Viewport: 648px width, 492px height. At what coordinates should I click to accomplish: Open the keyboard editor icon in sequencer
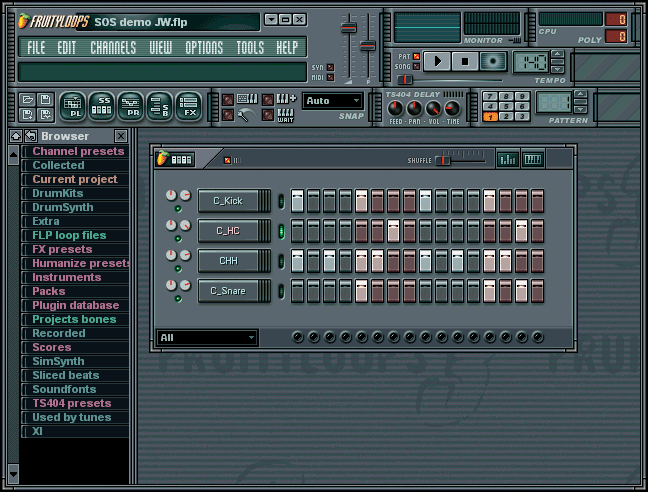pyautogui.click(x=533, y=159)
